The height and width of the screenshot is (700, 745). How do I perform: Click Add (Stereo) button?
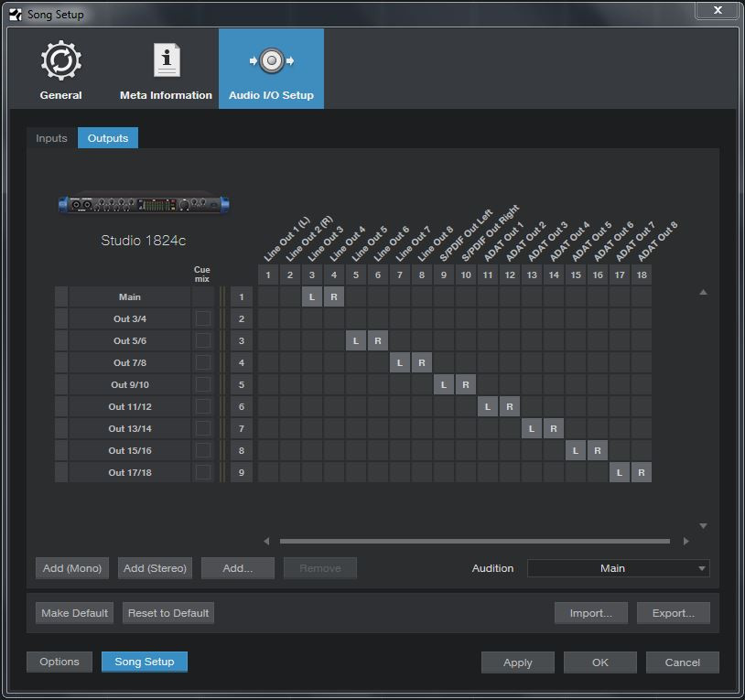click(155, 568)
